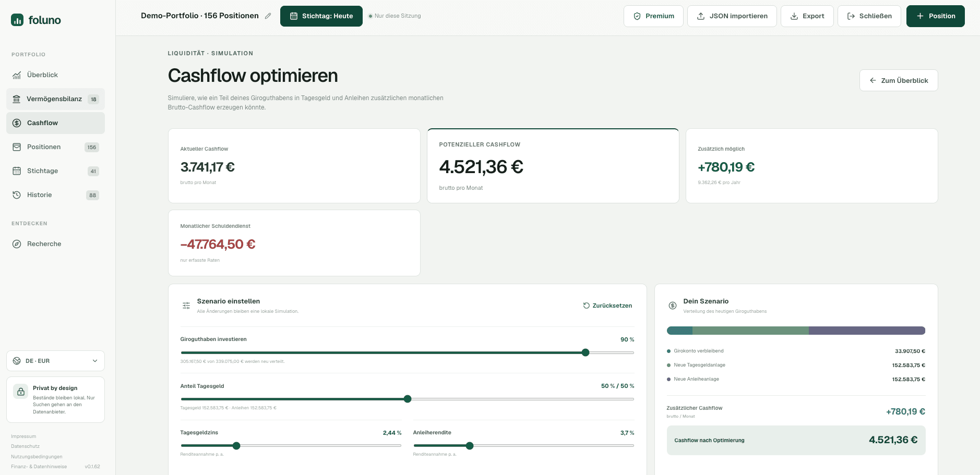Click the purple segment of the distribution bar
This screenshot has width=980, height=475.
click(x=867, y=331)
